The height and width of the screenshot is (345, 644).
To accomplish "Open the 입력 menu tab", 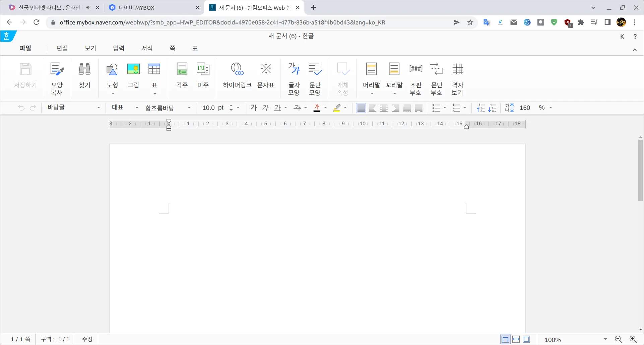I will 119,48.
